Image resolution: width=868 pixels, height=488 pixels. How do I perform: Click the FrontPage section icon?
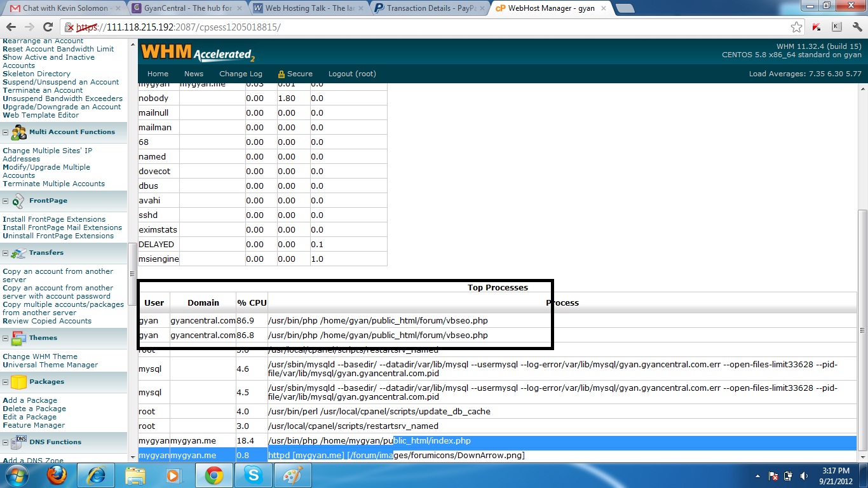[18, 201]
